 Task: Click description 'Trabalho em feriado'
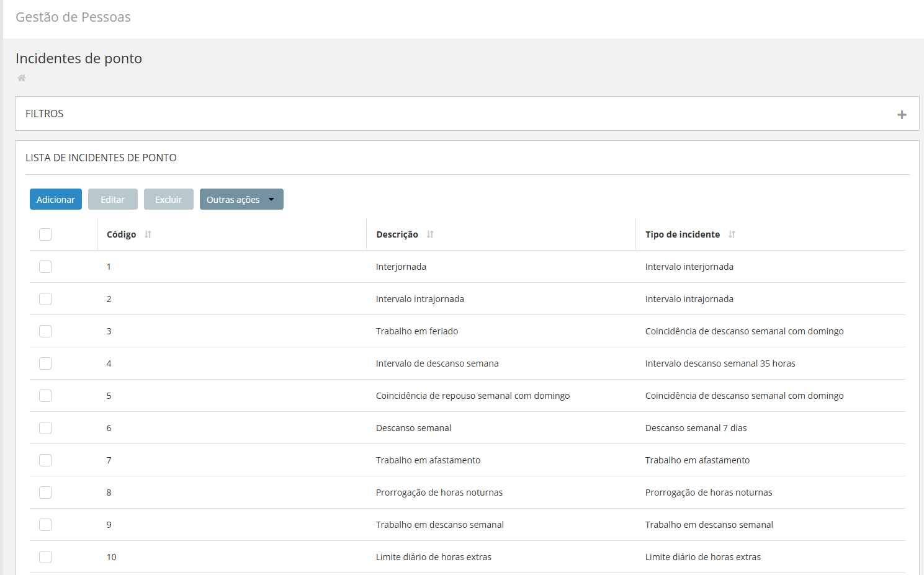pyautogui.click(x=417, y=331)
